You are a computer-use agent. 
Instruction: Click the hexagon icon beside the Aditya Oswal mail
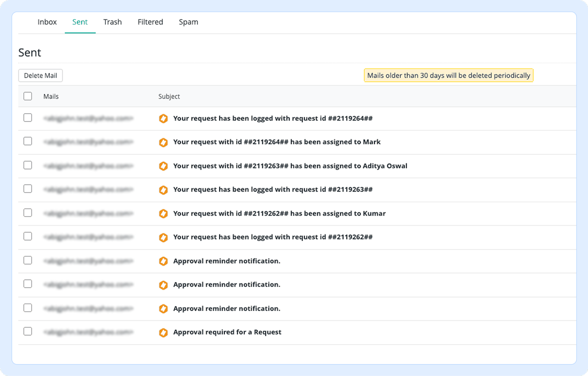click(x=163, y=166)
